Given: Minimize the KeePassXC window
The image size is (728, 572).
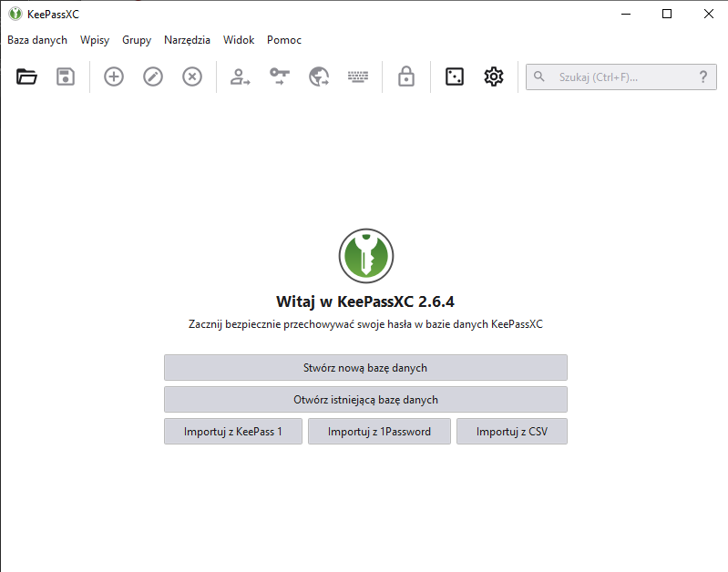Looking at the screenshot, I should pos(626,14).
